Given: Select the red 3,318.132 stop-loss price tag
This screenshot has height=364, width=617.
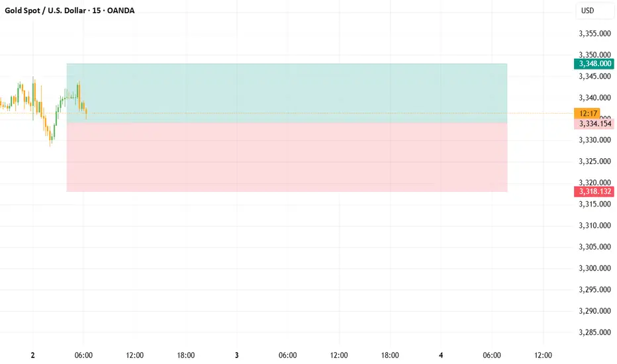Looking at the screenshot, I should tap(594, 192).
